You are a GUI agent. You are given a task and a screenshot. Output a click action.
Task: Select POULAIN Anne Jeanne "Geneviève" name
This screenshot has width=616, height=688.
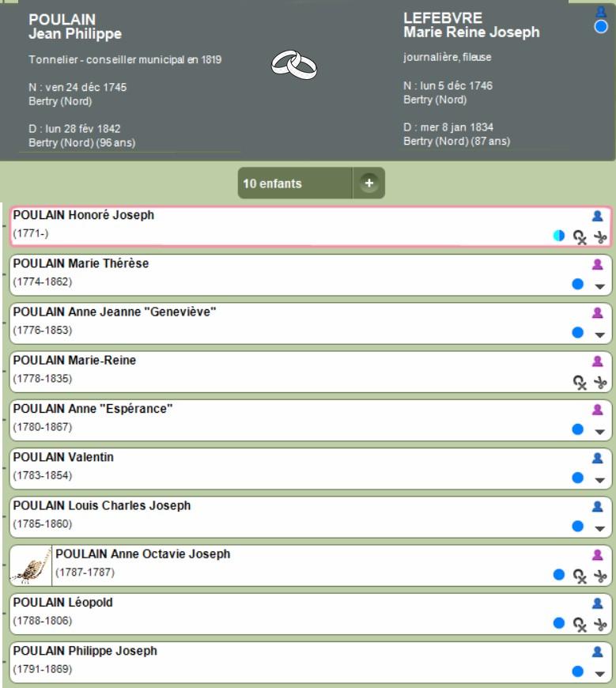click(115, 312)
